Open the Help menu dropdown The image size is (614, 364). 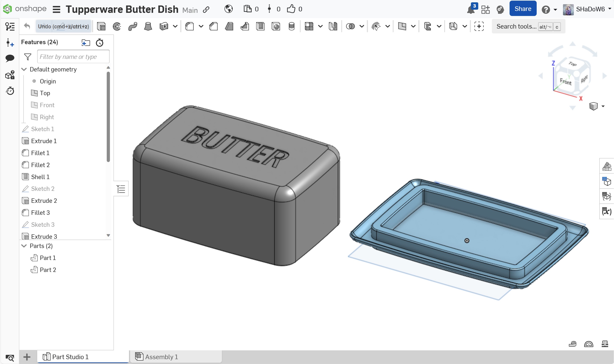coord(555,10)
